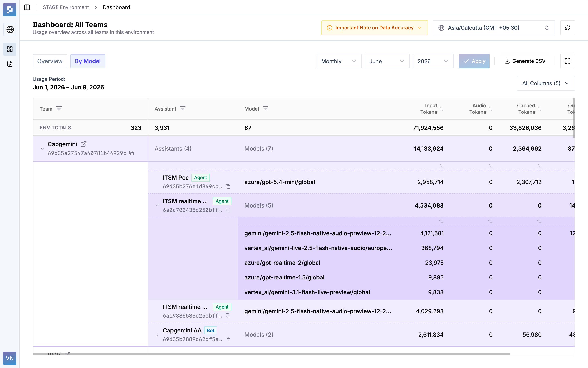The height and width of the screenshot is (368, 588).
Task: Click the Dashboard breadcrumb
Action: coord(116,7)
